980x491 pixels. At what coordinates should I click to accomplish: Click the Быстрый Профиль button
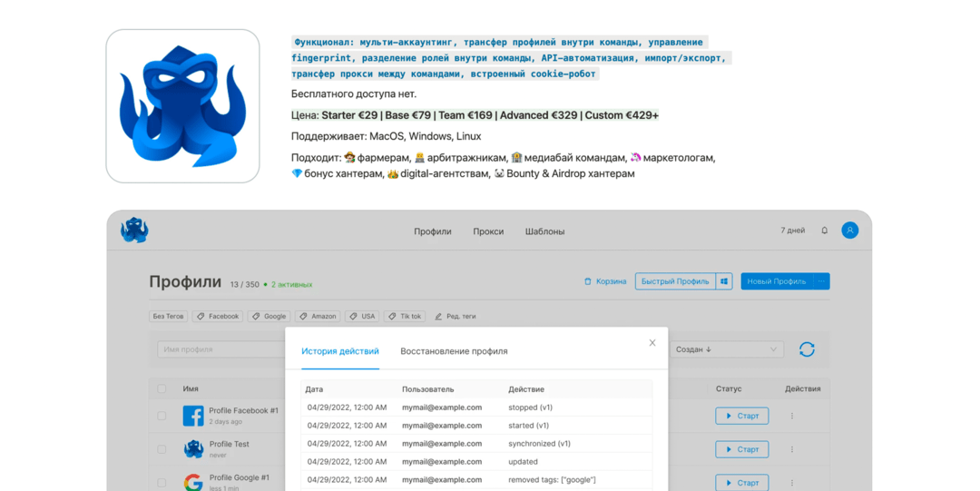coord(676,281)
